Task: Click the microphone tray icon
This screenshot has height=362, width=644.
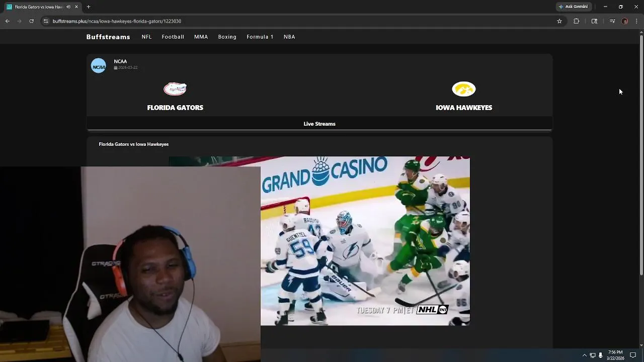Action: [x=600, y=355]
